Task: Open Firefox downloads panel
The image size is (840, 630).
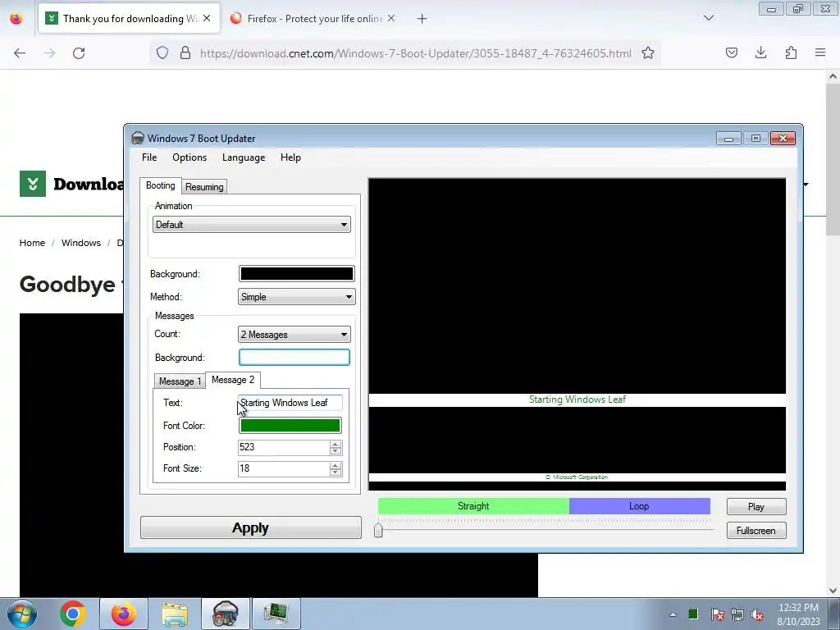Action: [x=760, y=52]
